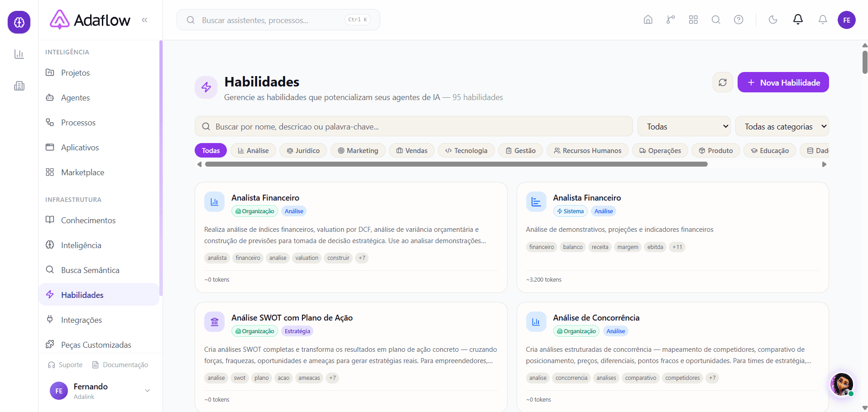868x412 pixels.
Task: Click the Sistema badge on Analista Financeiro
Action: 570,211
